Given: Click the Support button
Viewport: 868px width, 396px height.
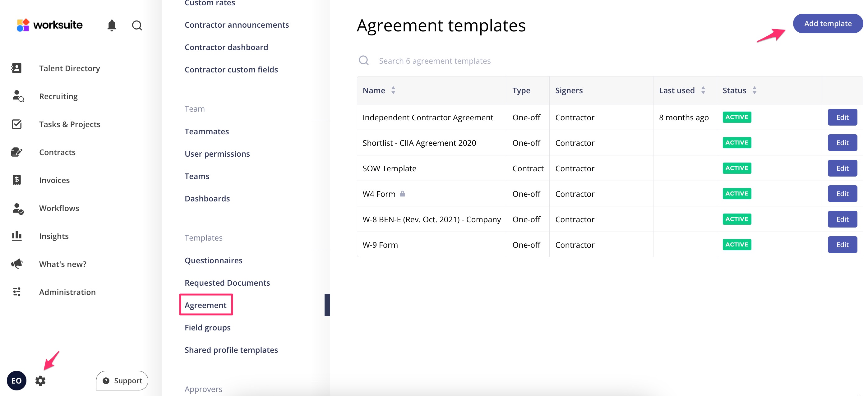Looking at the screenshot, I should tap(122, 380).
